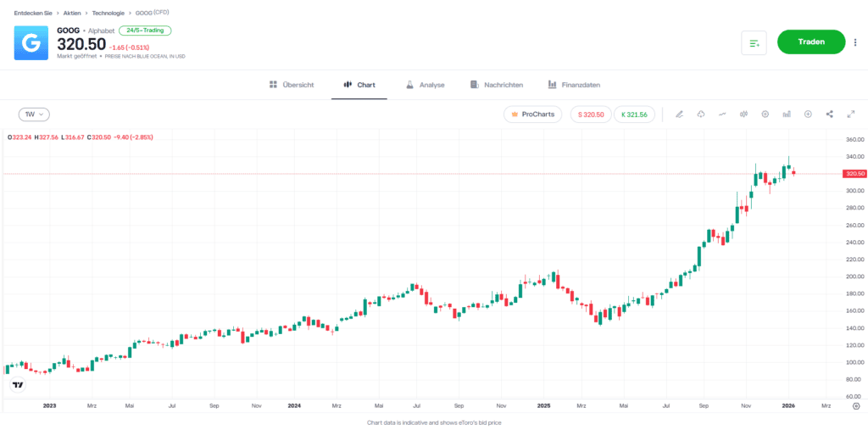The image size is (868, 430).
Task: Open the Finanzdaten tab
Action: pyautogui.click(x=574, y=85)
